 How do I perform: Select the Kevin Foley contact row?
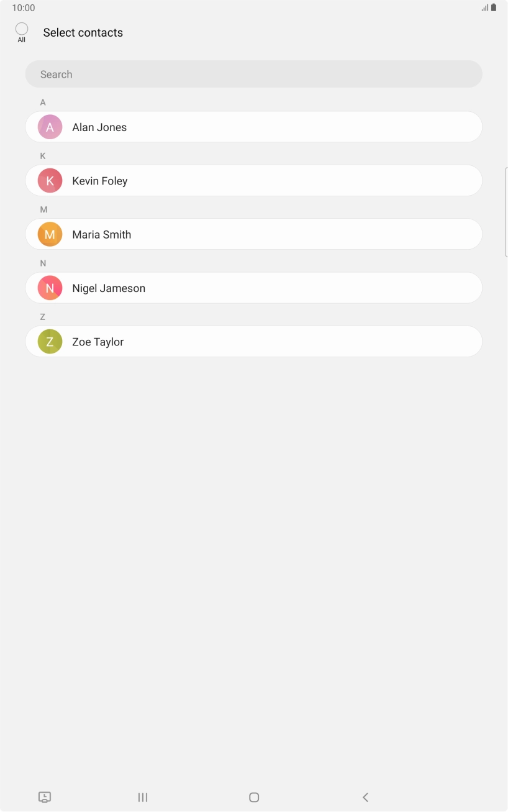click(253, 181)
